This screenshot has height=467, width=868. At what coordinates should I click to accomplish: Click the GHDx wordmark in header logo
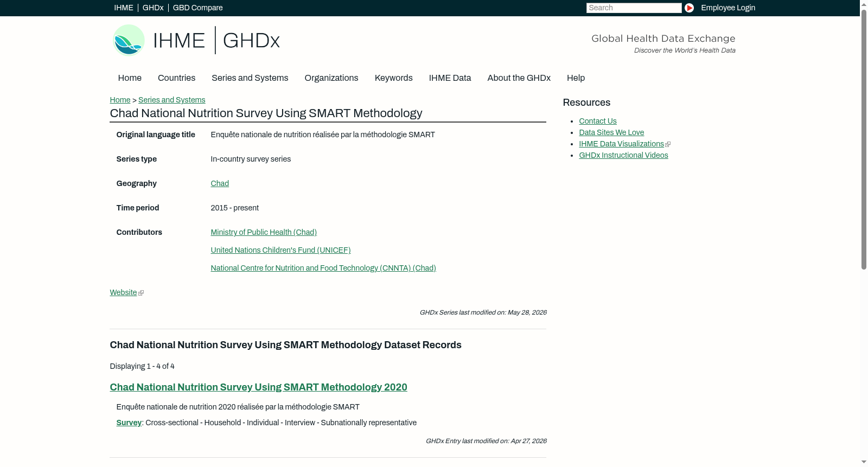(251, 41)
